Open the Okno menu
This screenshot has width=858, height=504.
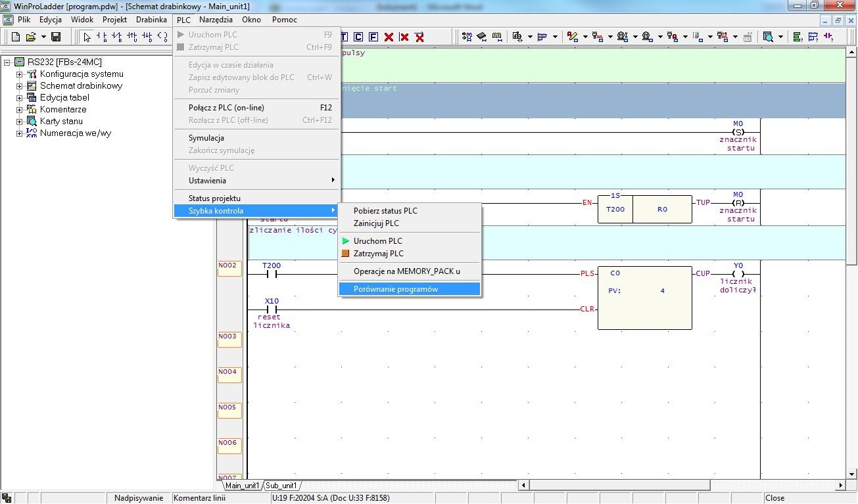[x=252, y=20]
